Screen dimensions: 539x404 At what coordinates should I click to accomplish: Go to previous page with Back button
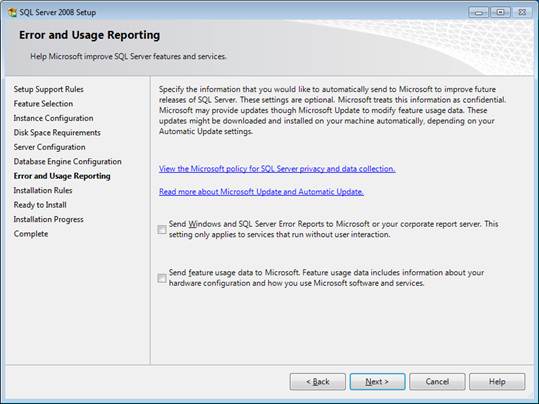click(318, 382)
